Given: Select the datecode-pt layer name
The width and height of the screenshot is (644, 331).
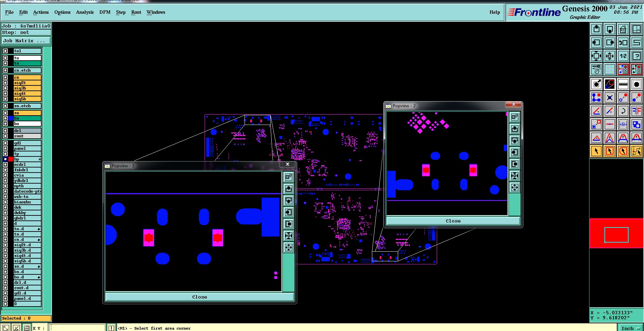Looking at the screenshot, I should click(x=27, y=191).
